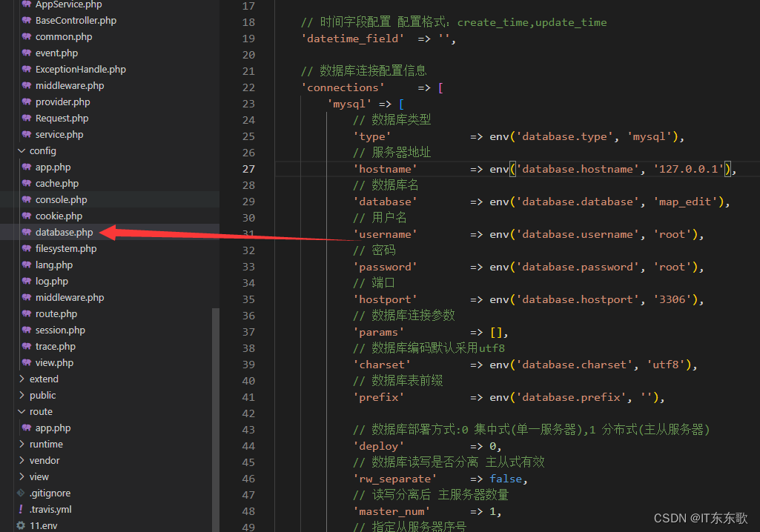
Task: Expand the runtime folder
Action: (x=22, y=445)
